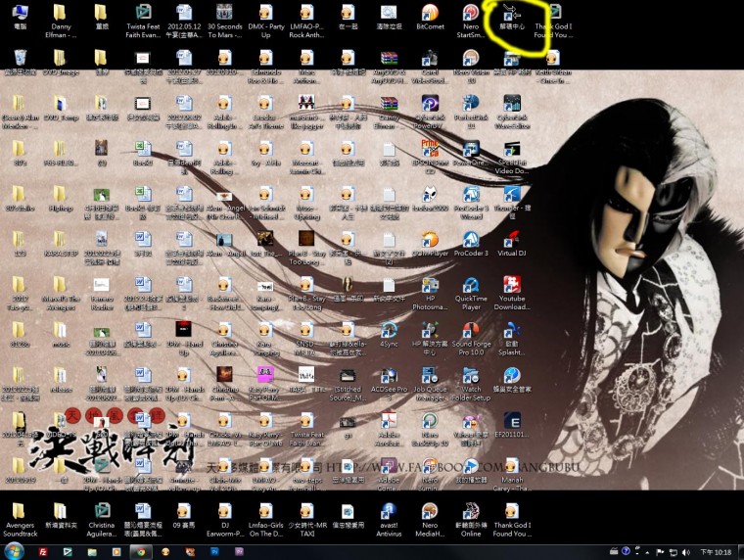The height and width of the screenshot is (560, 744).
Task: Launch avast! Antivirus from the desktop
Action: pyautogui.click(x=389, y=514)
